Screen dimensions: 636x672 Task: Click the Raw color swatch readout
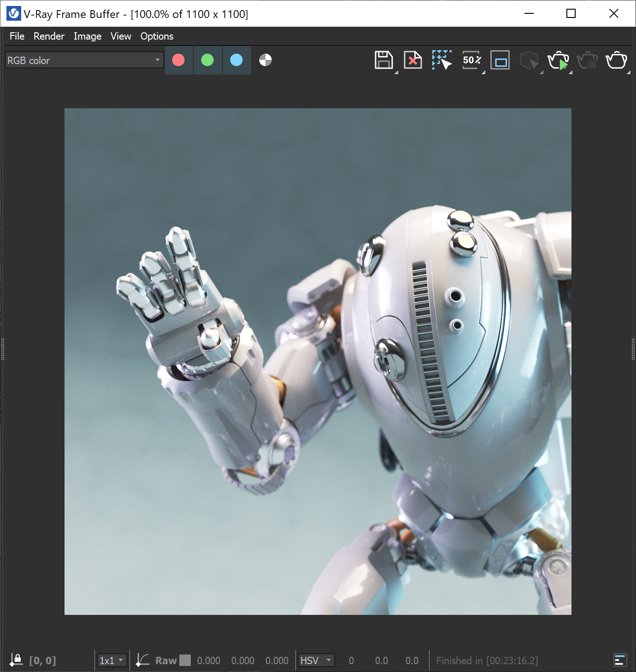(185, 660)
